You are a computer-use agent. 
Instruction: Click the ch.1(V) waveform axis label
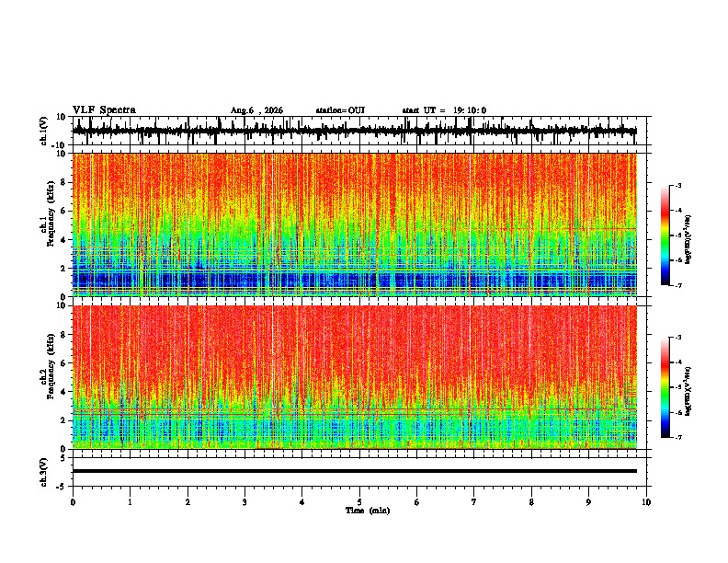[x=44, y=131]
